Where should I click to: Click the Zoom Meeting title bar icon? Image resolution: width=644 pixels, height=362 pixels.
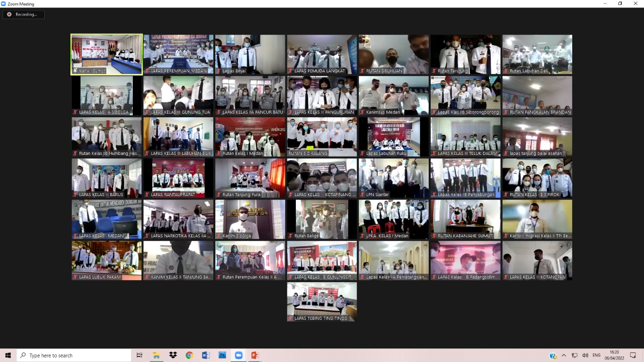[x=4, y=4]
